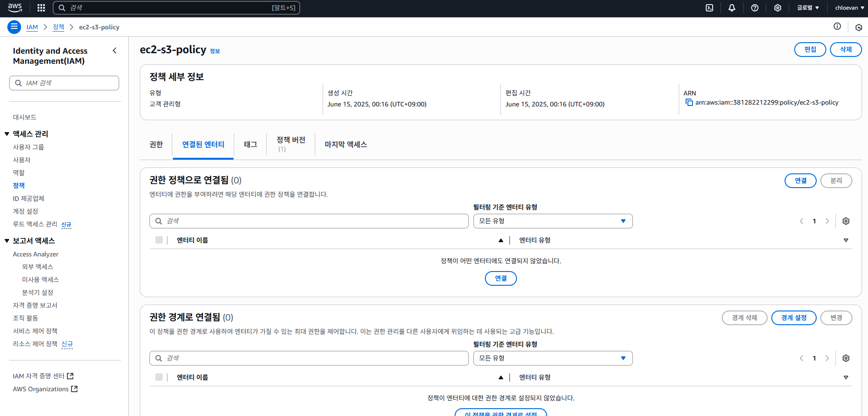Open preferences gear for permissions boundary table
Image resolution: width=868 pixels, height=416 pixels.
[x=846, y=358]
